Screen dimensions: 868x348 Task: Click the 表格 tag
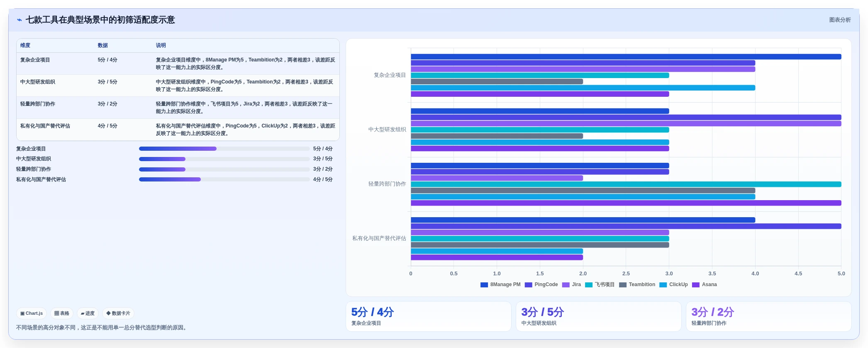pyautogui.click(x=62, y=314)
